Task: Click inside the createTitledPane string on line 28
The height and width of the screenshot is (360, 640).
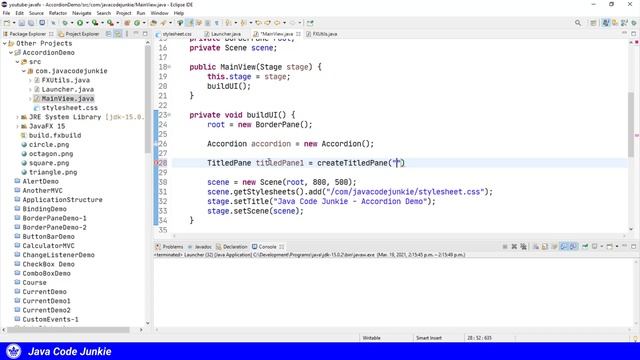Action: (396, 163)
